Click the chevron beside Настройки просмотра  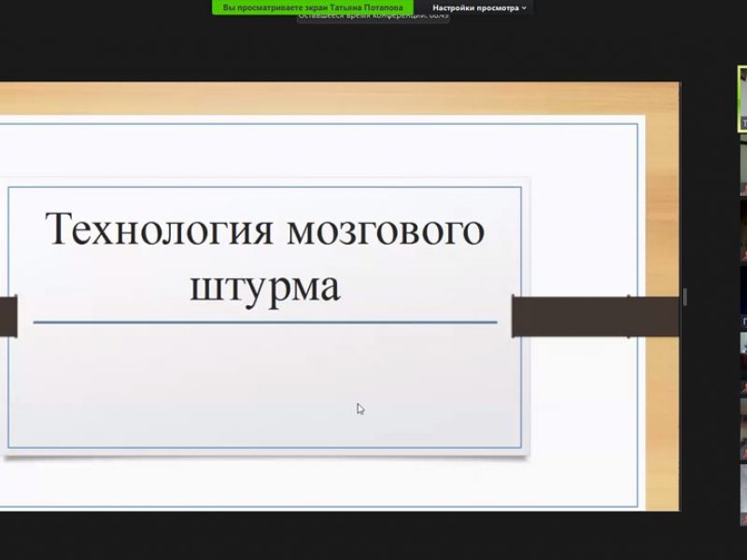[x=525, y=7]
